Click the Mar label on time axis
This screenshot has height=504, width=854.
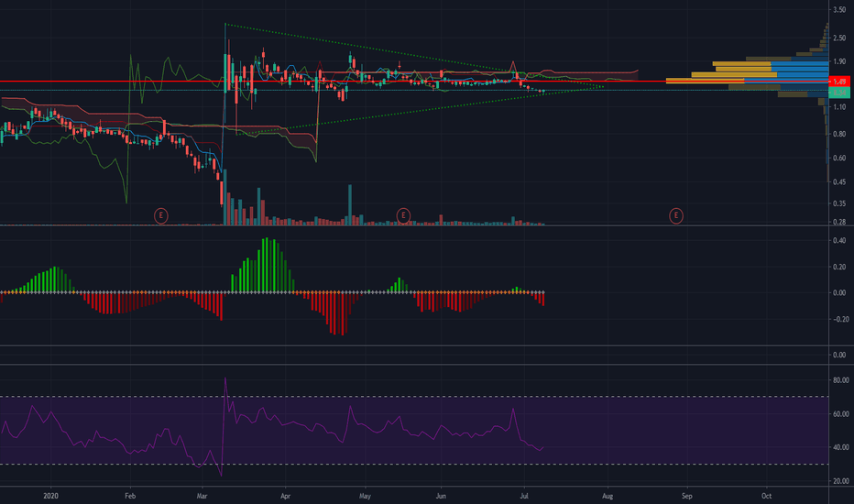pyautogui.click(x=203, y=496)
